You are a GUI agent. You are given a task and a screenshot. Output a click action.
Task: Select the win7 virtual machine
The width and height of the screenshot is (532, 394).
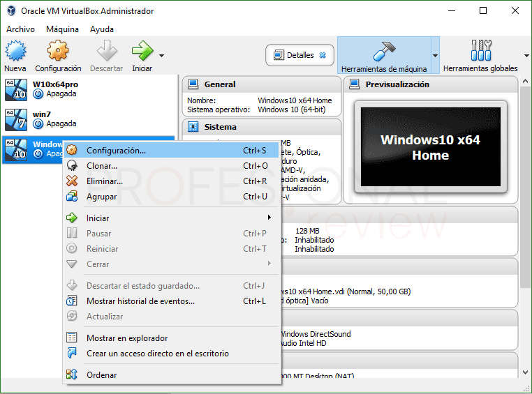[89, 119]
